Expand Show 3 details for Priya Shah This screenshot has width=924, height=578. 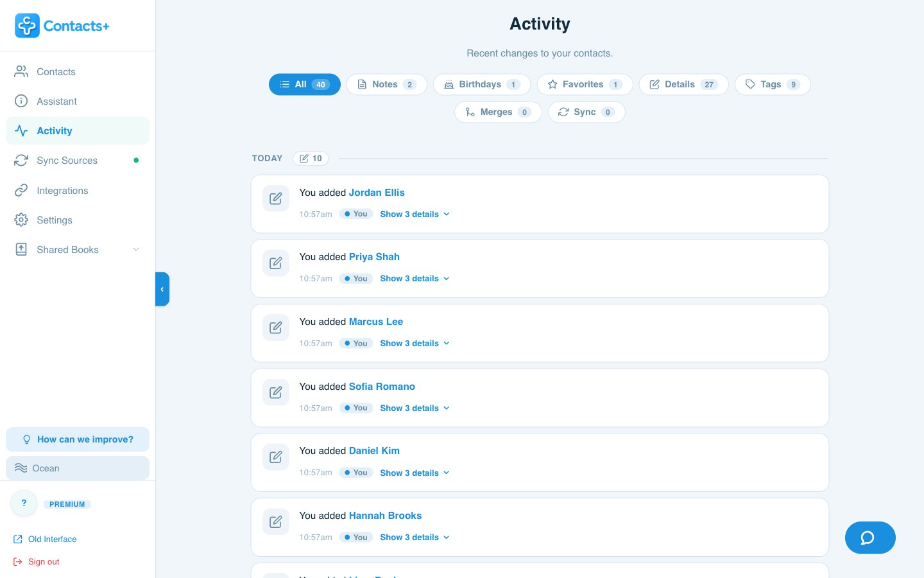click(415, 279)
